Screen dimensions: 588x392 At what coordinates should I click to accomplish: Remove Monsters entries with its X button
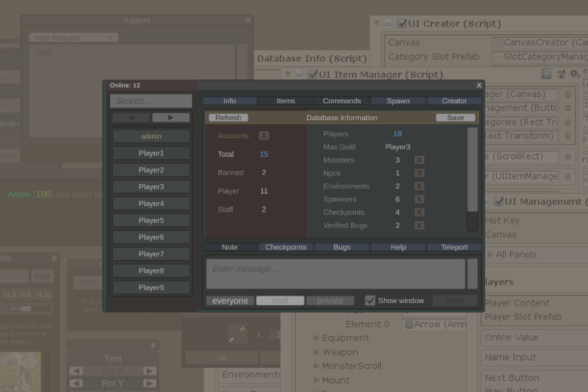(x=419, y=160)
